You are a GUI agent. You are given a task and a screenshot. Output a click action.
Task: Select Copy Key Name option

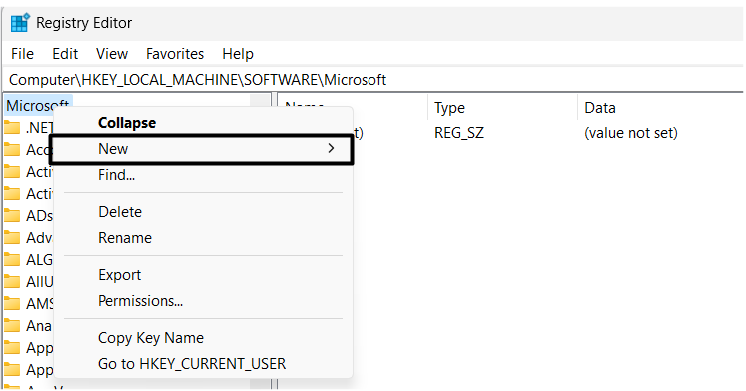151,338
